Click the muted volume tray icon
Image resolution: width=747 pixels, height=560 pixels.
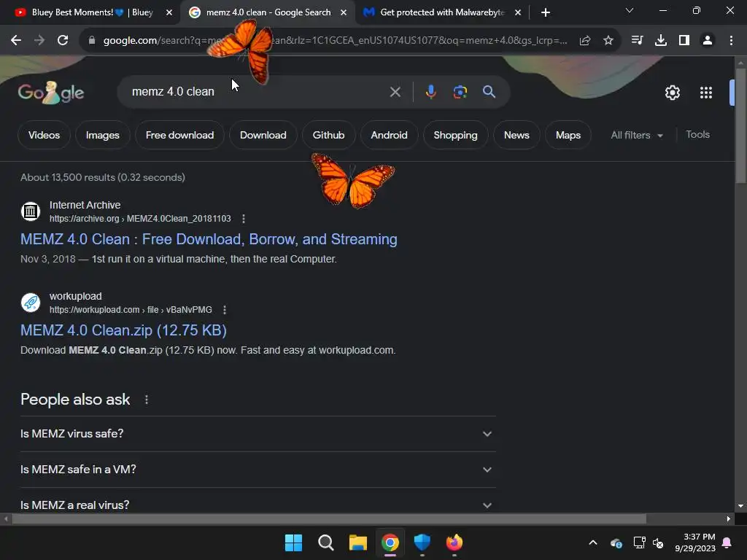(x=658, y=542)
